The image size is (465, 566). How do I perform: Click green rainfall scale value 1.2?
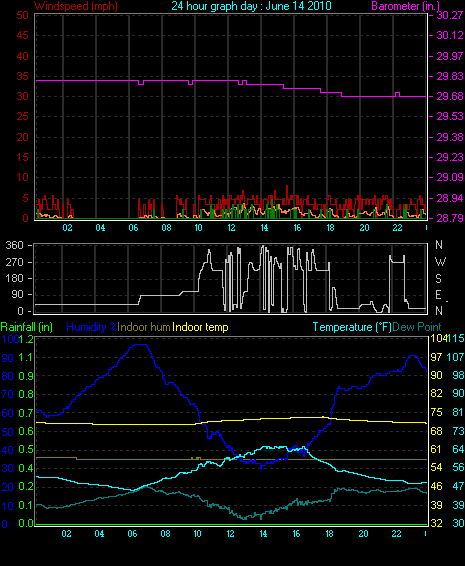tap(26, 339)
